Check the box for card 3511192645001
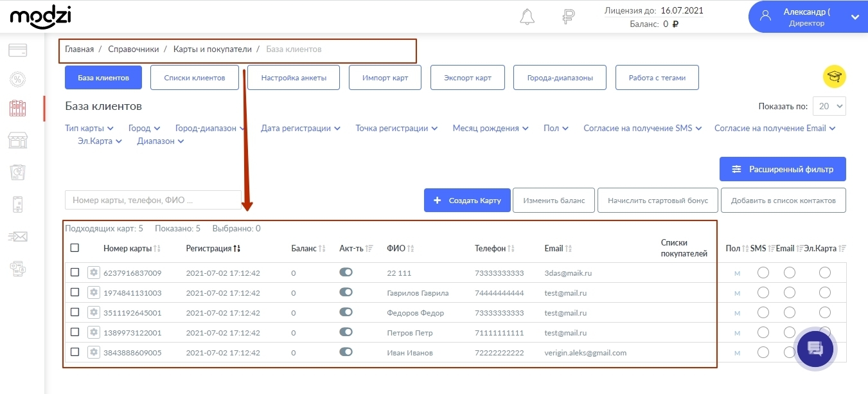The width and height of the screenshot is (868, 394). click(x=75, y=312)
